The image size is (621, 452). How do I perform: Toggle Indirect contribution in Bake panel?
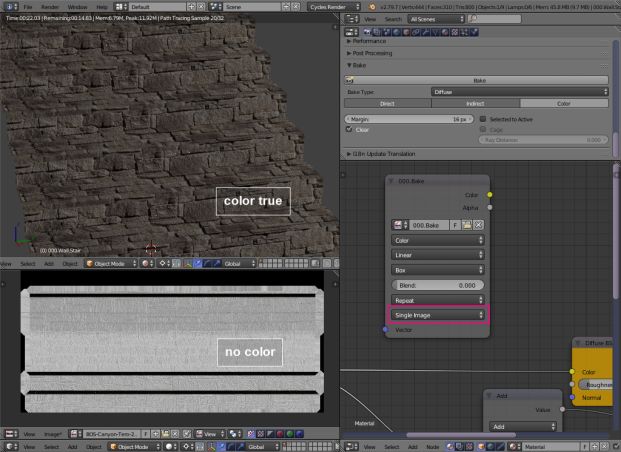coord(475,103)
